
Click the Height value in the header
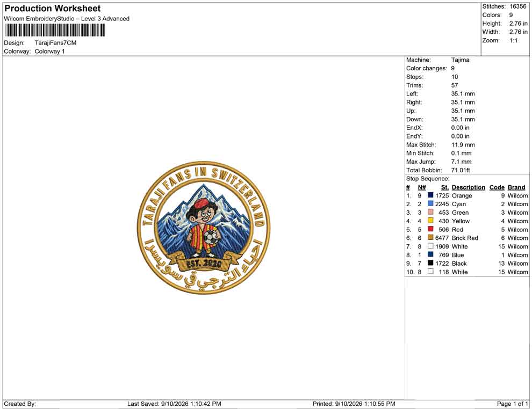tap(518, 24)
